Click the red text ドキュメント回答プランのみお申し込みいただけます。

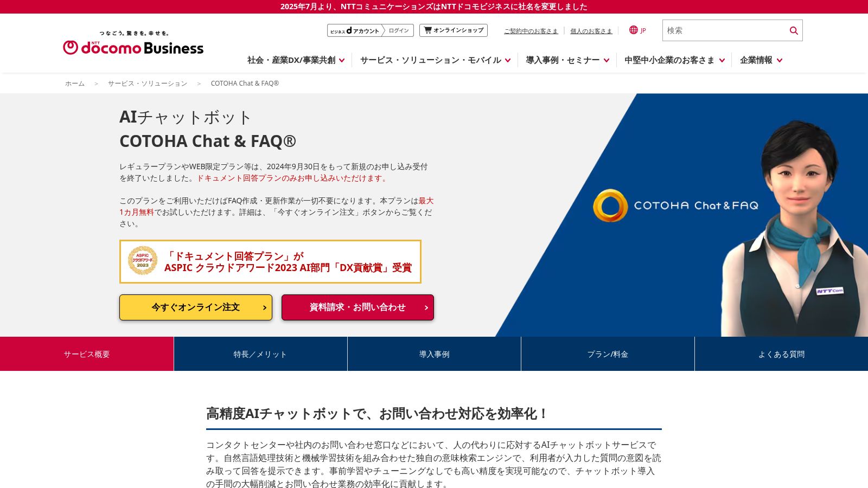point(292,178)
